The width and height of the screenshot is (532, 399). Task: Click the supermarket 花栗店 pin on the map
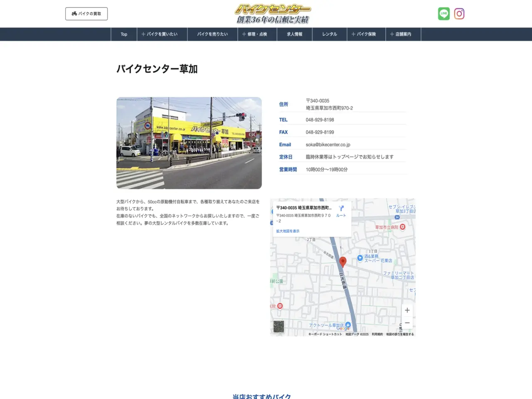click(360, 258)
